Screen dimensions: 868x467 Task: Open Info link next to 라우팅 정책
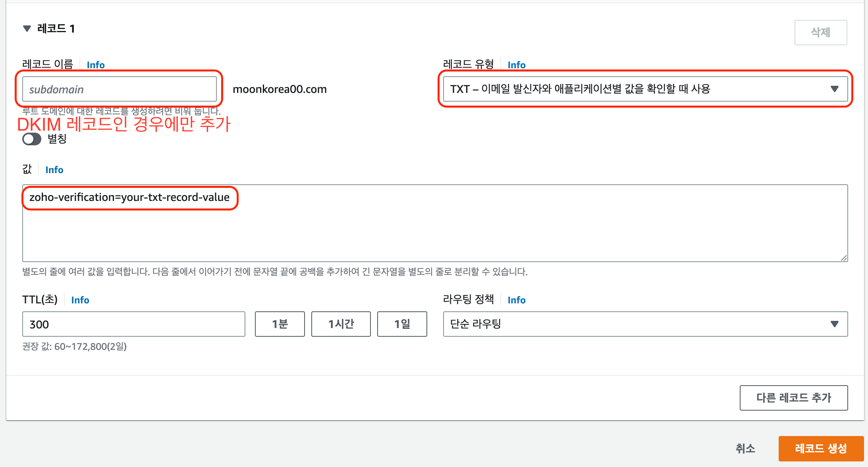516,300
